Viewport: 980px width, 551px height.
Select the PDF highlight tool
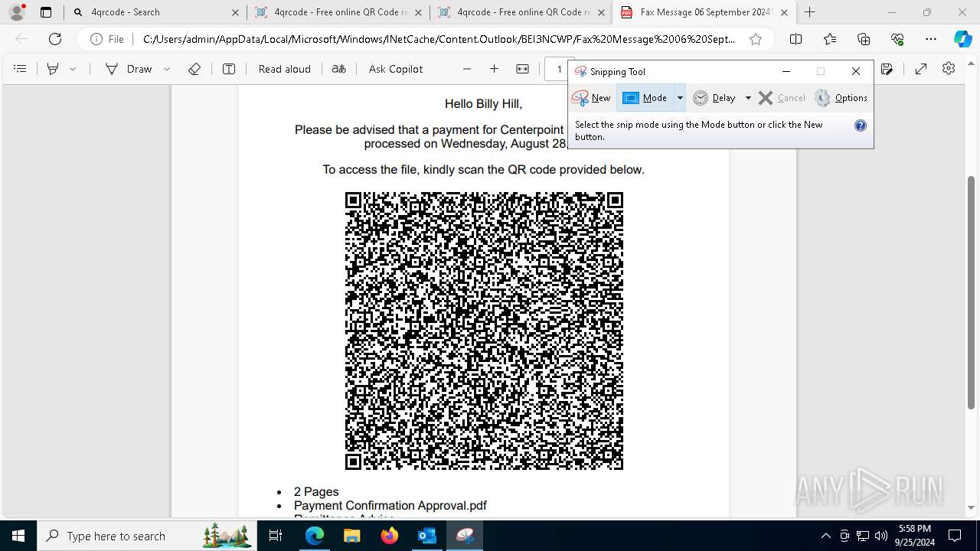53,69
